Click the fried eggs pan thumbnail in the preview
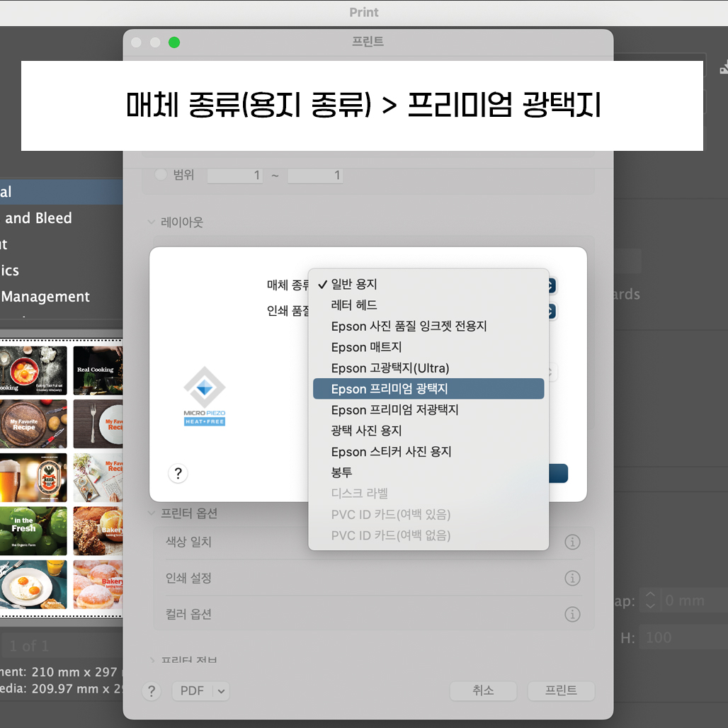Screen dimensions: 728x728 (x=33, y=370)
